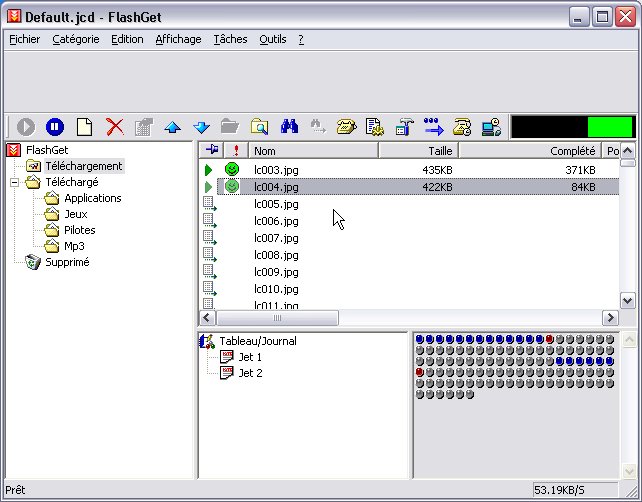The height and width of the screenshot is (502, 642).
Task: Click the horizontal scroll right arrow
Action: pos(610,318)
